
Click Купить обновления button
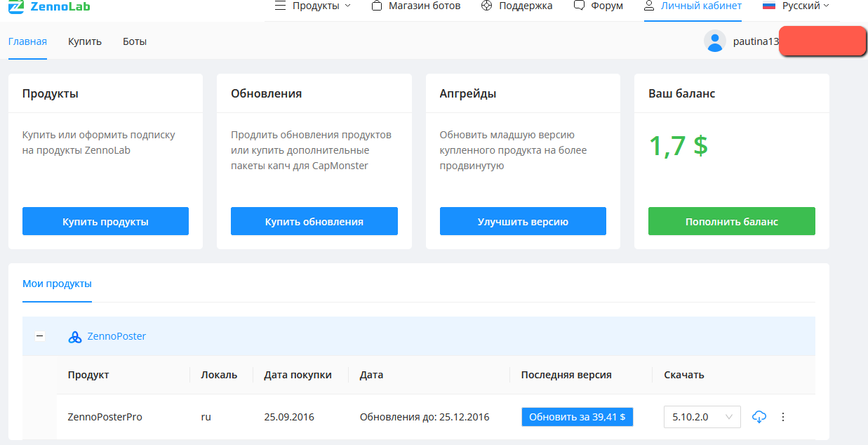click(x=314, y=221)
